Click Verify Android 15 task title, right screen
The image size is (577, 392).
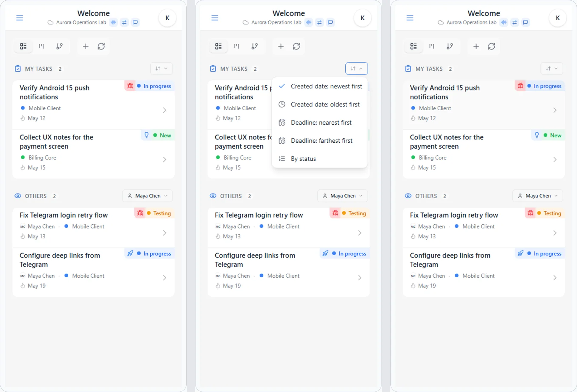coord(445,92)
